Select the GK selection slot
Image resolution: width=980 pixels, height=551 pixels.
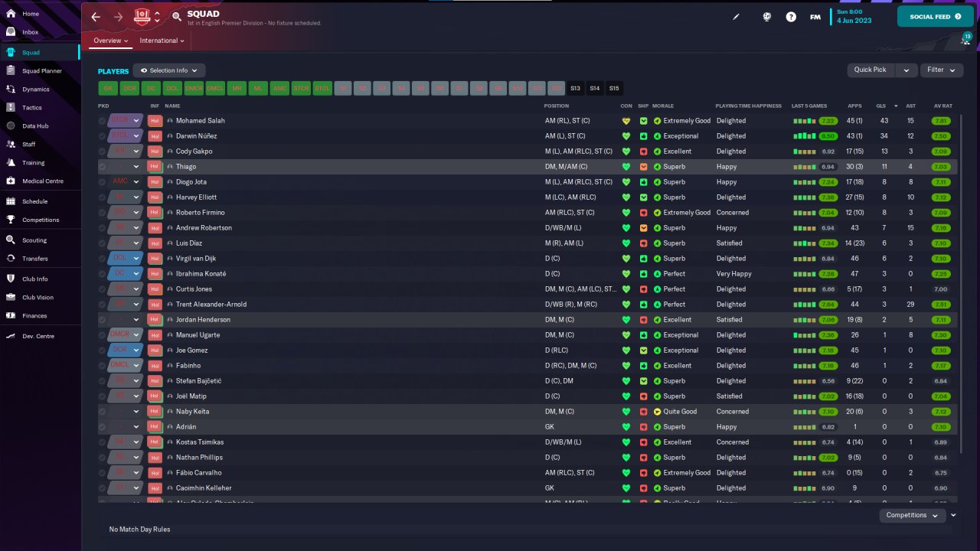(x=108, y=88)
